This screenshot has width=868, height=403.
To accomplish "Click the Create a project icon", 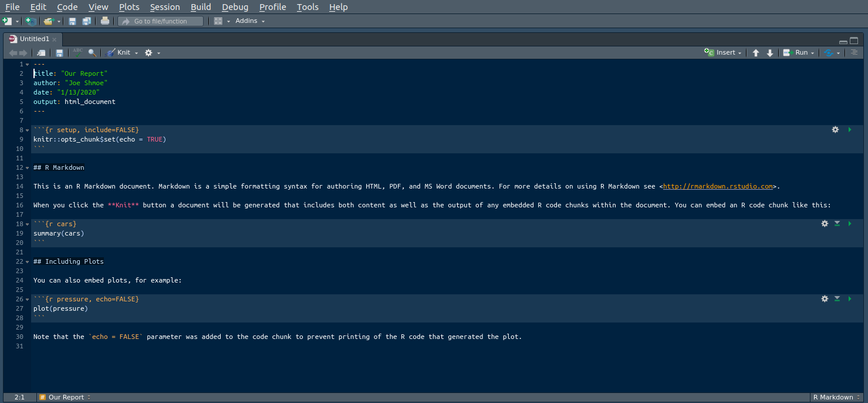I will coord(31,21).
